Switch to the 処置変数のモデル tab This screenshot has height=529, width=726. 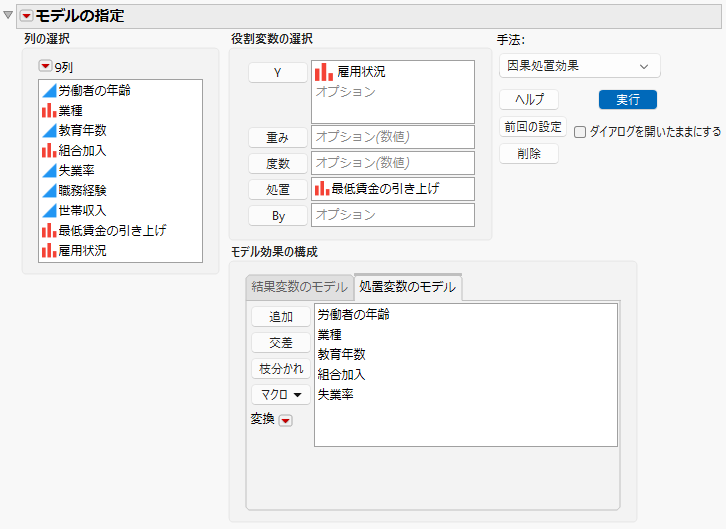[407, 287]
